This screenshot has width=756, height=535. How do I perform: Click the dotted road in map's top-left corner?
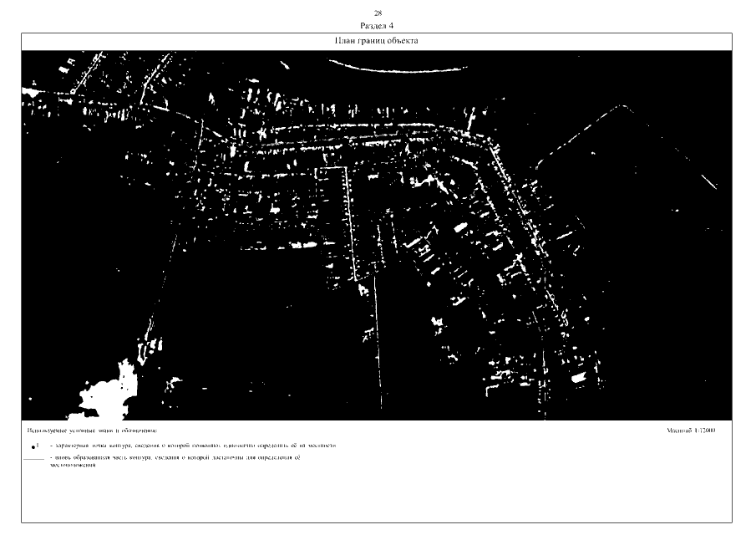coord(84,74)
